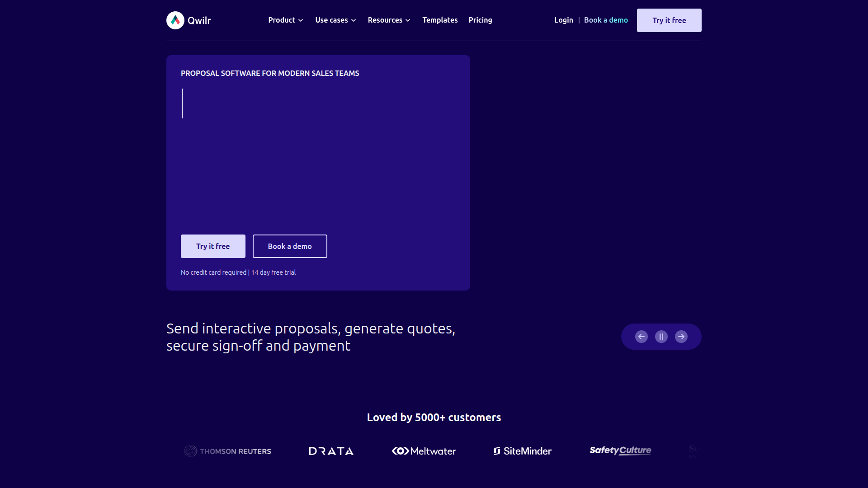Image resolution: width=868 pixels, height=488 pixels.
Task: Click the Drata logo
Action: (331, 451)
